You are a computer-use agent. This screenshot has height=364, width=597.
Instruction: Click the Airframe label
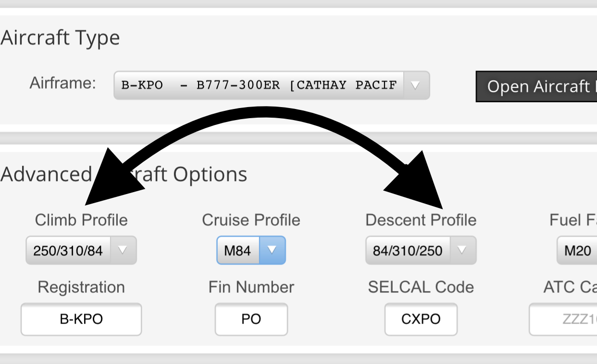(x=62, y=83)
